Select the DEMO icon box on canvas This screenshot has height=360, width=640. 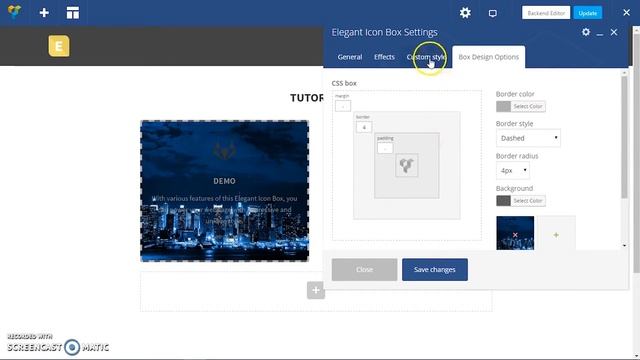(224, 191)
